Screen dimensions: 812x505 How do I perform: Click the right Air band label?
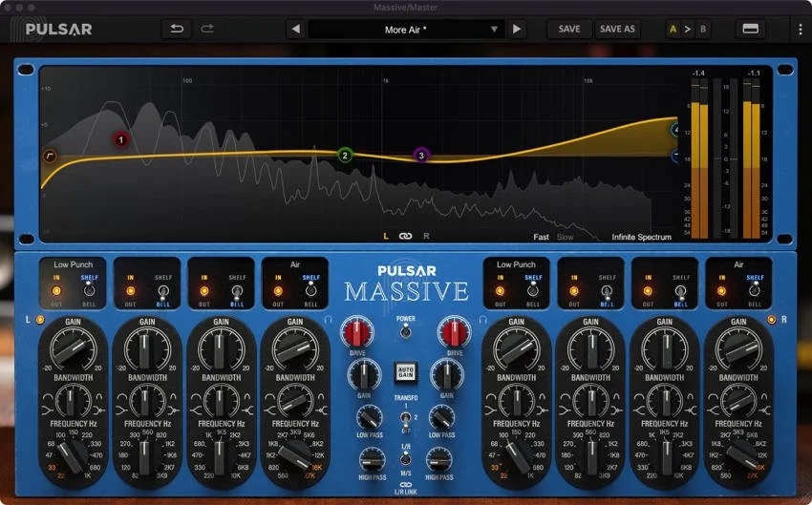[738, 264]
